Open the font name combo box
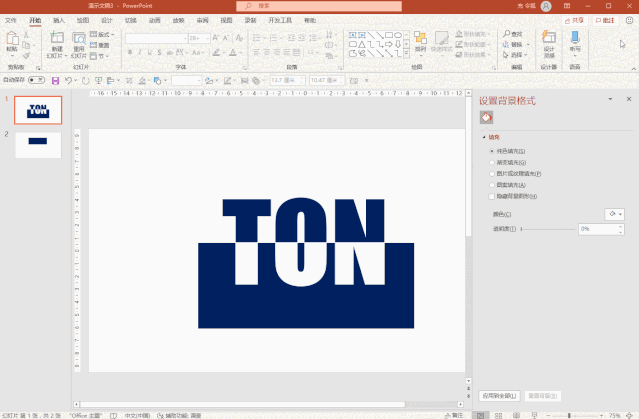This screenshot has height=419, width=639. coord(156,38)
